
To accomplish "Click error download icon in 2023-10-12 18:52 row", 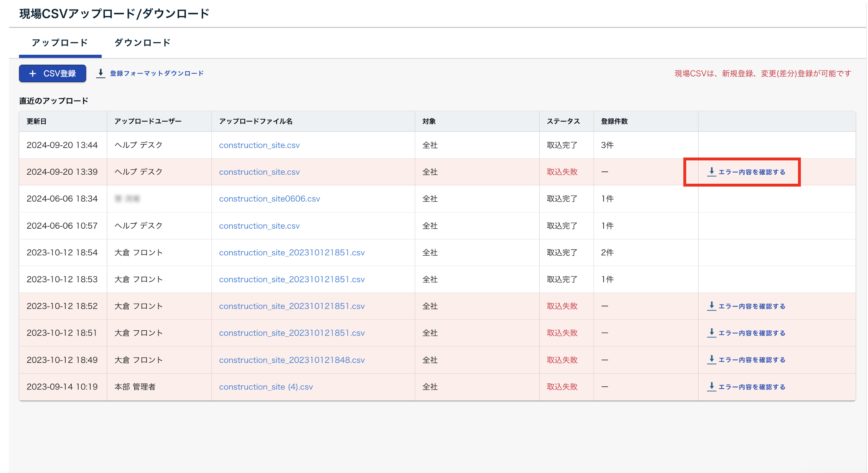I will pos(712,306).
